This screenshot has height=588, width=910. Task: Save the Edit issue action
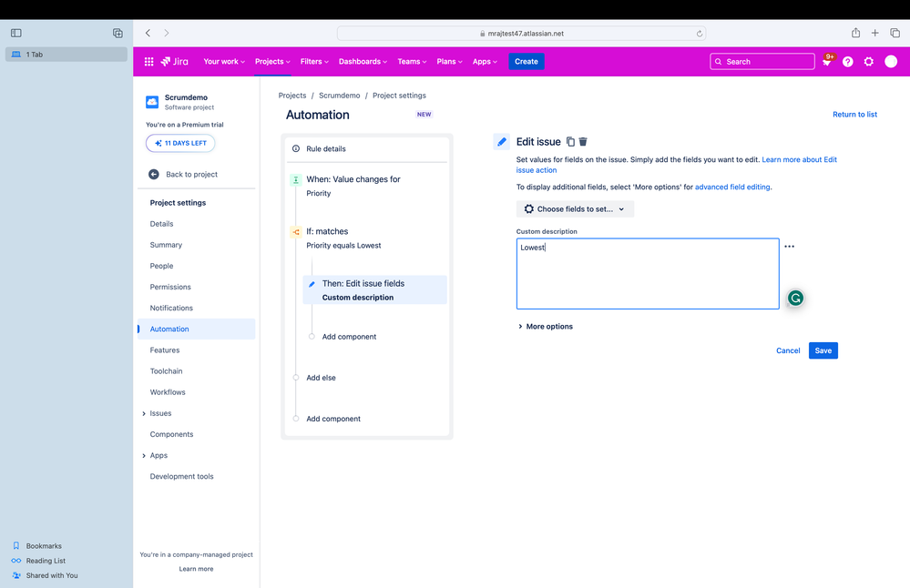coord(823,350)
